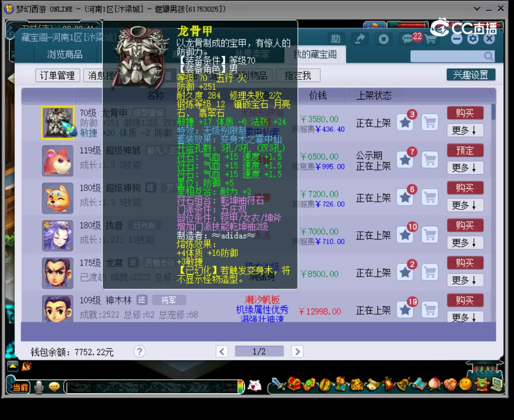Switch to 浏览商品 tab

click(x=65, y=54)
